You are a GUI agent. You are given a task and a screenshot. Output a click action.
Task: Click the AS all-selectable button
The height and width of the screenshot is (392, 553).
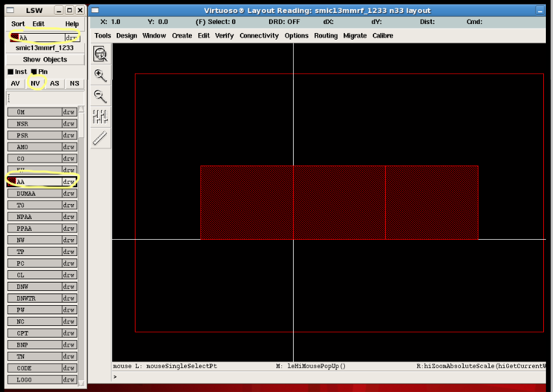(x=54, y=84)
